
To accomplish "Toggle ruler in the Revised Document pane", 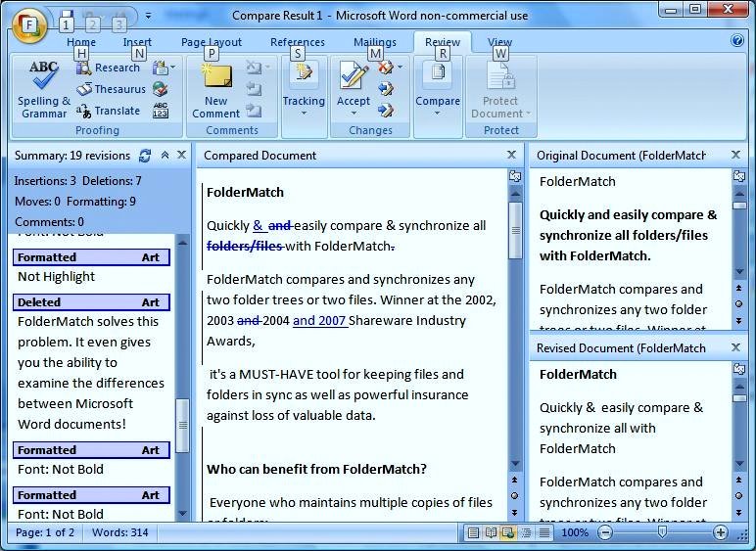I will click(739, 369).
